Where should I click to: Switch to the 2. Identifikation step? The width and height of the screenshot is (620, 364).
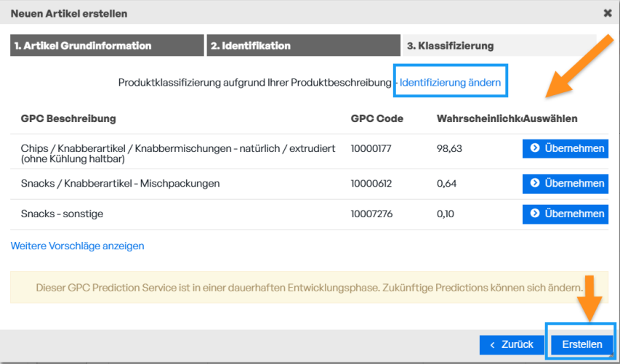pos(303,46)
